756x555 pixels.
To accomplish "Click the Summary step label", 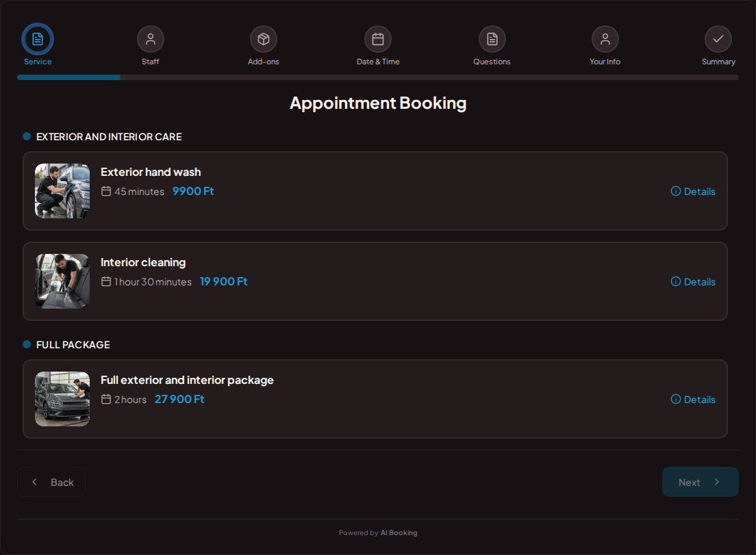I will click(x=718, y=62).
